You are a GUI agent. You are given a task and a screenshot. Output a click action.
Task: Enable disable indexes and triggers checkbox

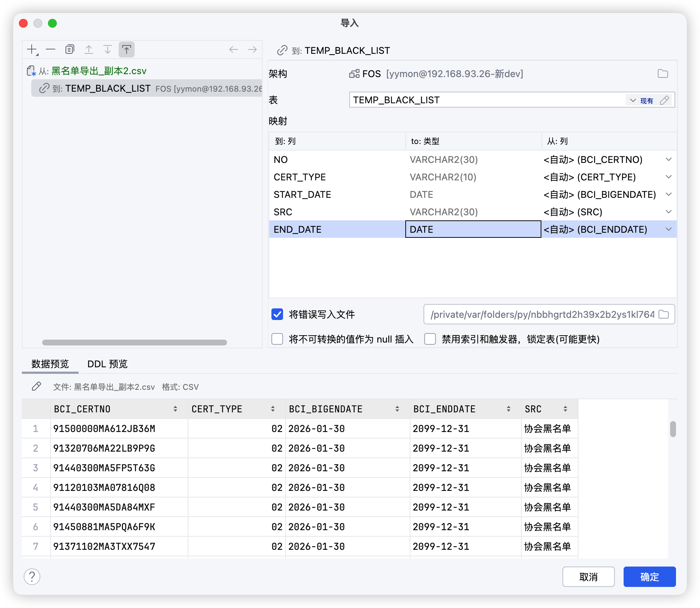pyautogui.click(x=430, y=339)
